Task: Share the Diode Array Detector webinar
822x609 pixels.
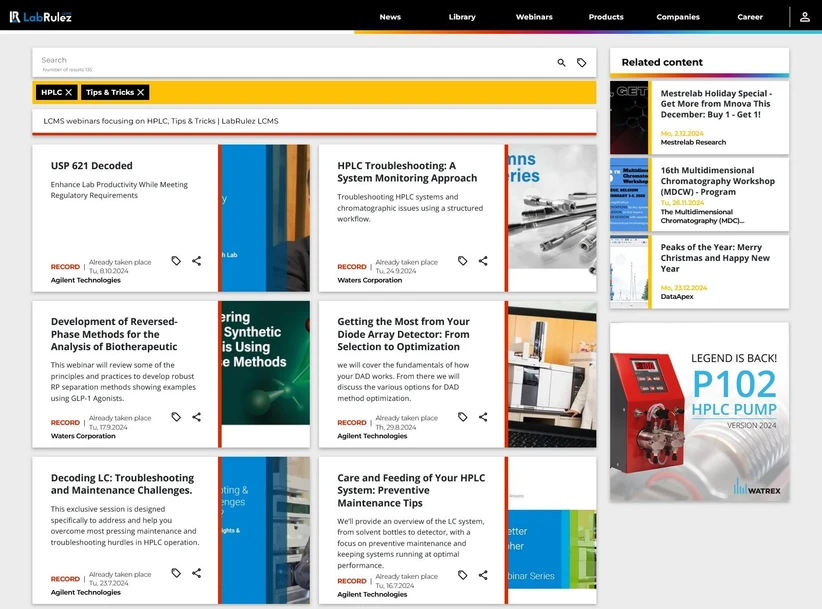Action: (x=483, y=417)
